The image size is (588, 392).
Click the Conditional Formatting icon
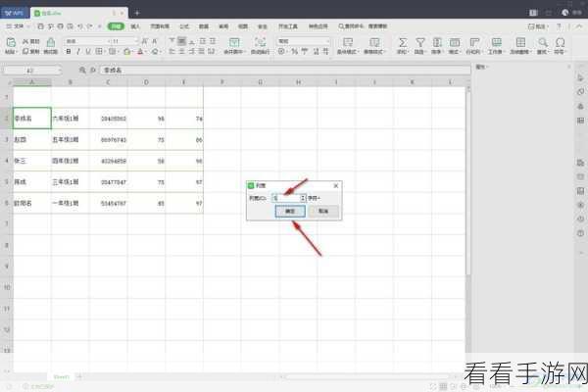click(348, 42)
